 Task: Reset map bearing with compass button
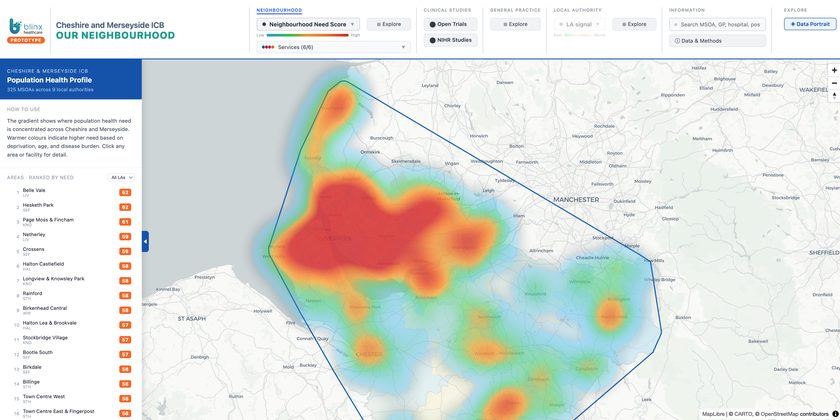coord(834,96)
